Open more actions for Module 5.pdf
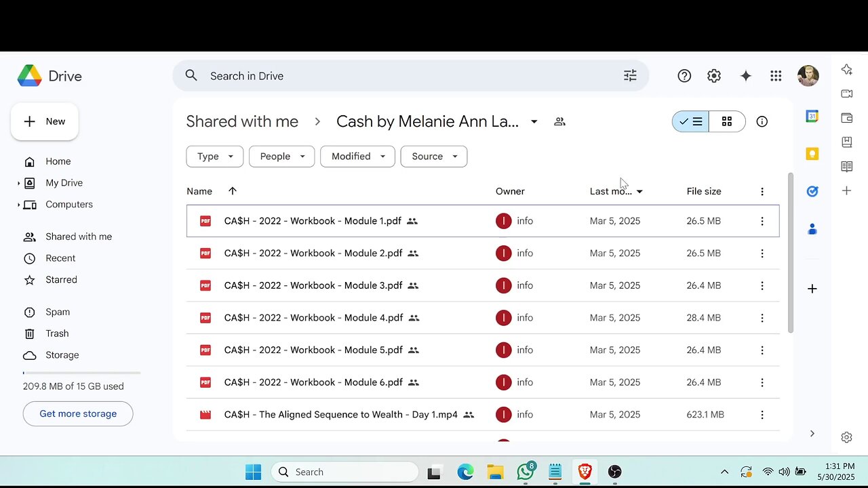Image resolution: width=868 pixels, height=488 pixels. [762, 350]
